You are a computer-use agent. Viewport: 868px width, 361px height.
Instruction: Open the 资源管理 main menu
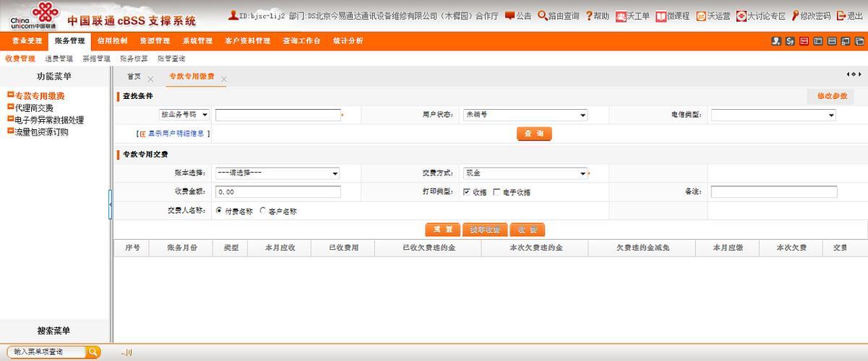pos(155,41)
